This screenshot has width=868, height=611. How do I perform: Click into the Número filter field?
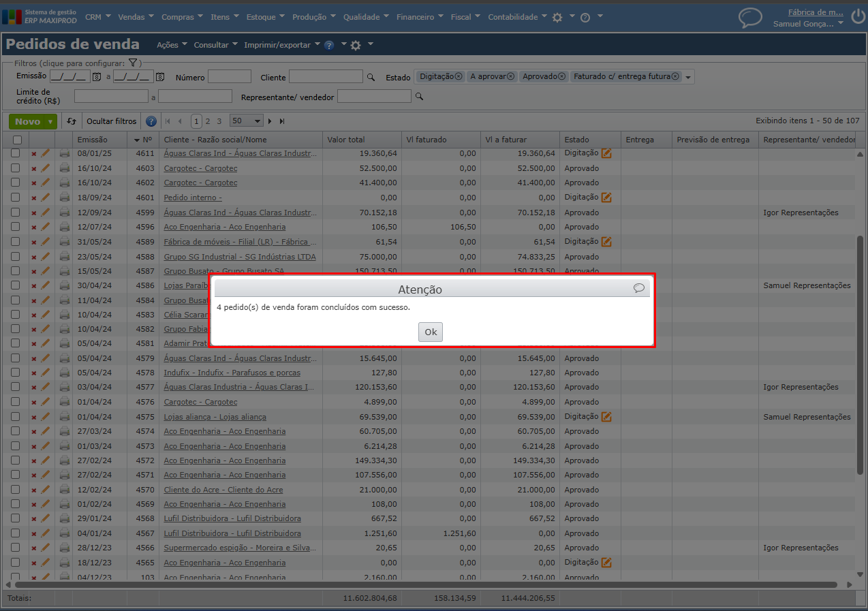[x=230, y=77]
